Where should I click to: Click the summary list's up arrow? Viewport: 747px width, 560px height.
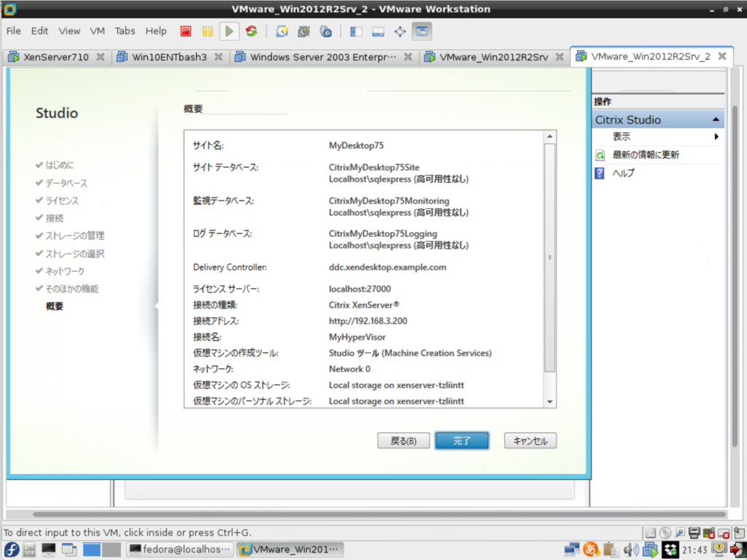550,136
